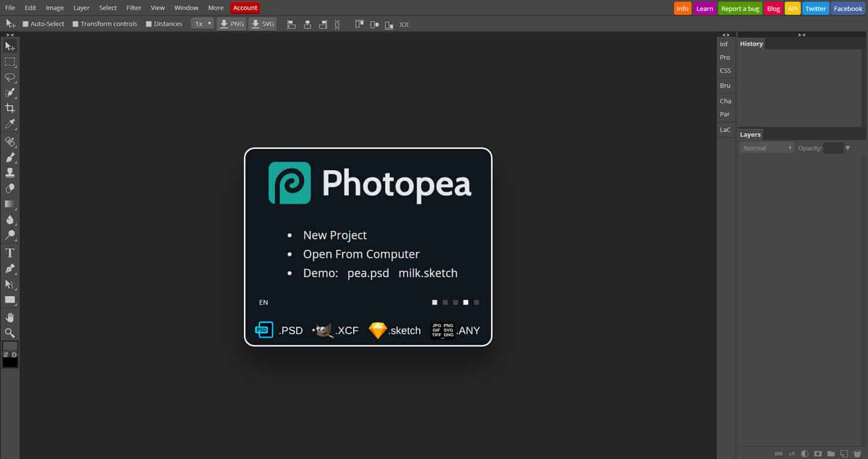Image resolution: width=868 pixels, height=459 pixels.
Task: Click the New Layer icon in Layers panel
Action: (x=844, y=453)
